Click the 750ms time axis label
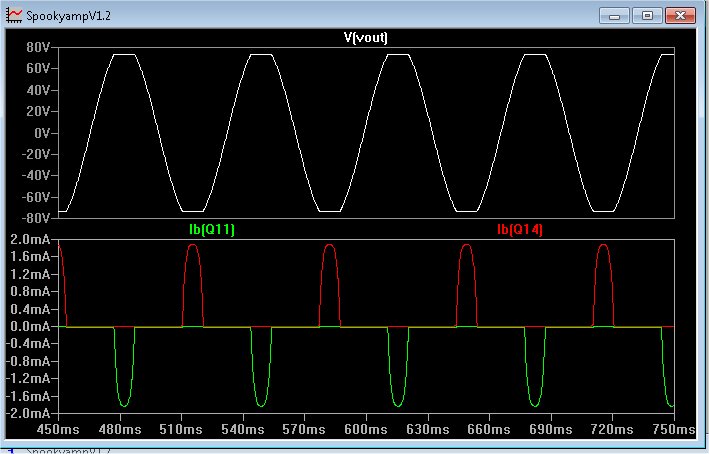Image resolution: width=709 pixels, height=454 pixels. pyautogui.click(x=674, y=429)
